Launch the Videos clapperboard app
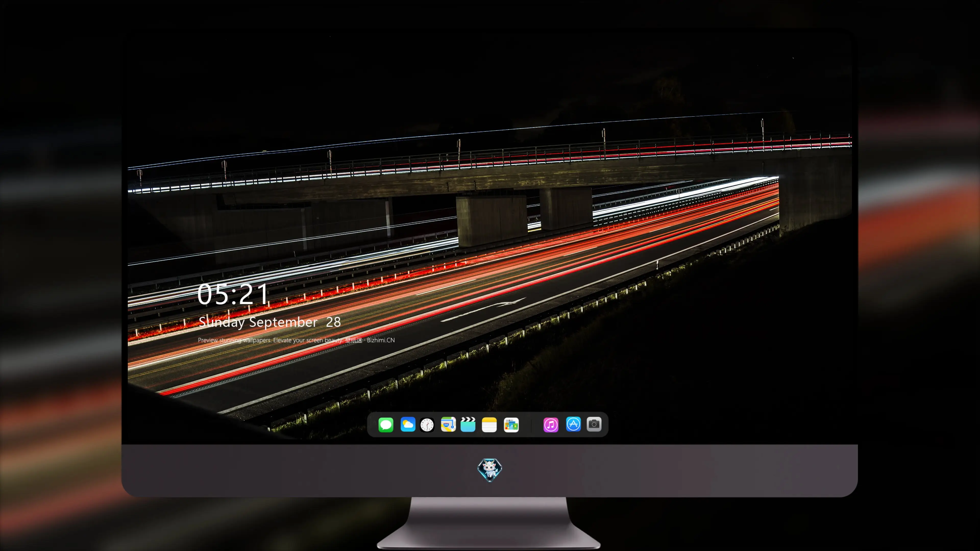Image resolution: width=980 pixels, height=551 pixels. [468, 424]
